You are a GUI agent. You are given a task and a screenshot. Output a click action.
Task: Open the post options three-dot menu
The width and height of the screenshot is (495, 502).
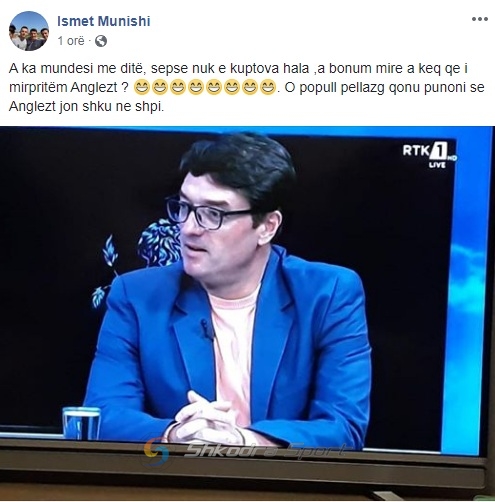pos(480,19)
